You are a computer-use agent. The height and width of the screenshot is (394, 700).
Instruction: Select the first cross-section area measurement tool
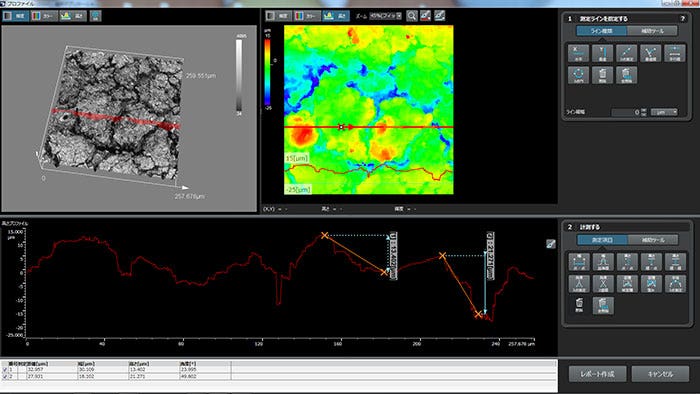click(x=627, y=284)
